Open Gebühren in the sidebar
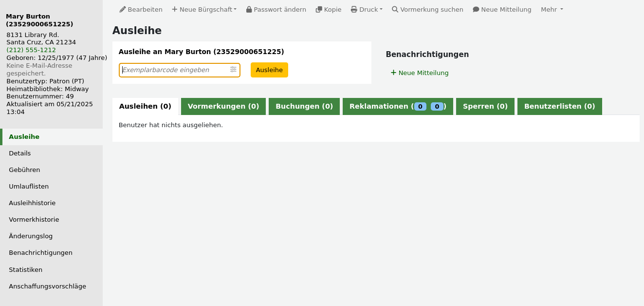Viewport: 644px width, 306px height. click(51, 170)
